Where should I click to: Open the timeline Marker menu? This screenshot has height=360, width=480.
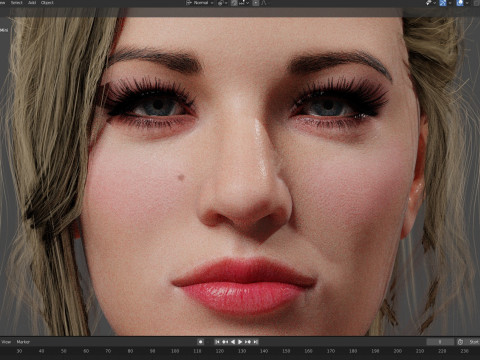(x=23, y=342)
